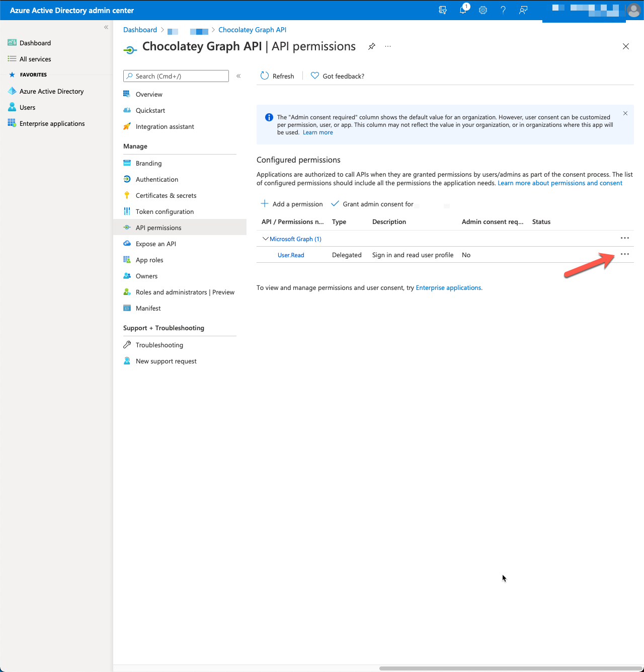Viewport: 644px width, 672px height.
Task: Click the feedback person icon in the header
Action: pos(523,10)
